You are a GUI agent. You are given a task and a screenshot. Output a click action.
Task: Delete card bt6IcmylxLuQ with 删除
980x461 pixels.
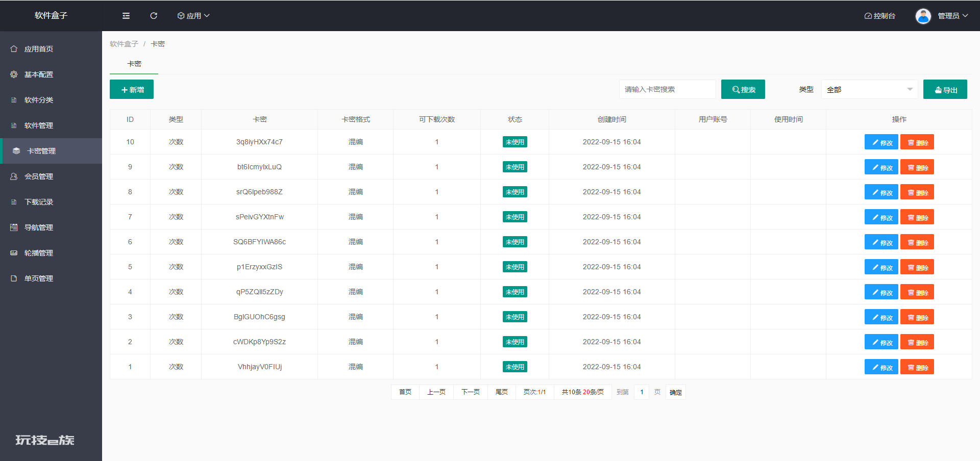point(917,167)
